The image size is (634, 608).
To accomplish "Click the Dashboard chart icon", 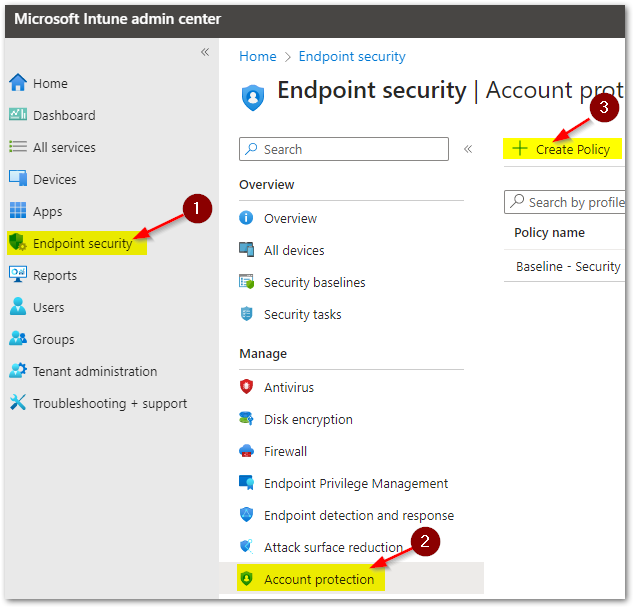I will click(18, 114).
